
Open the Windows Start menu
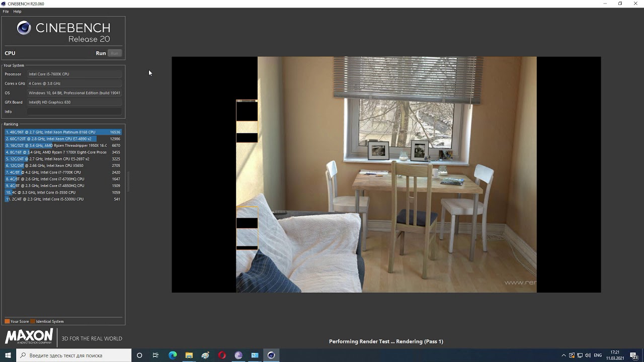pos(8,355)
